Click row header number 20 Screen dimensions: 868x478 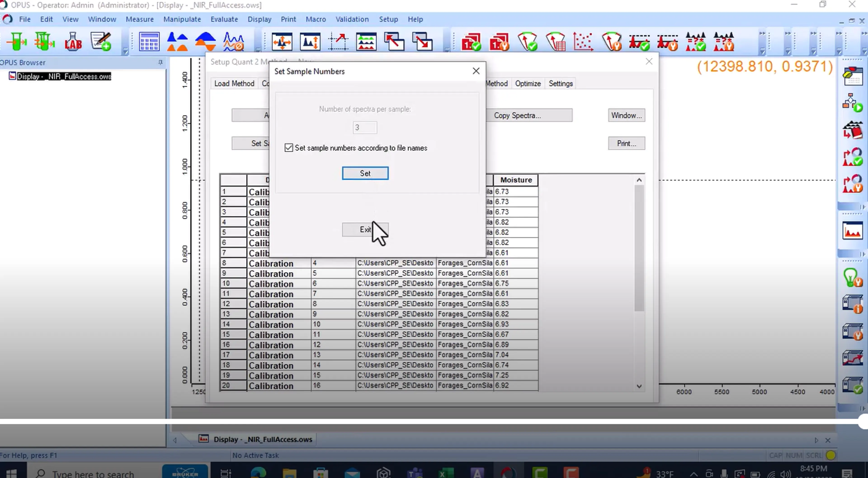click(x=233, y=385)
